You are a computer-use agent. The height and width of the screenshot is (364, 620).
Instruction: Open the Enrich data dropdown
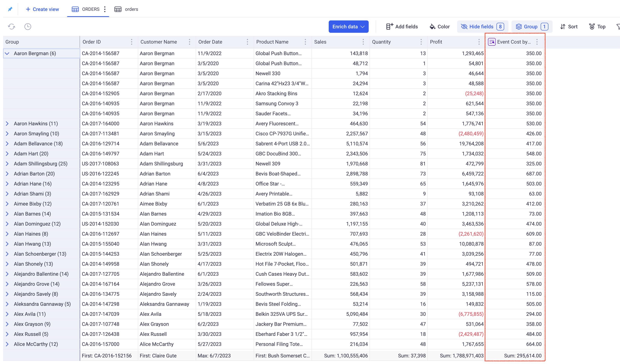point(348,27)
